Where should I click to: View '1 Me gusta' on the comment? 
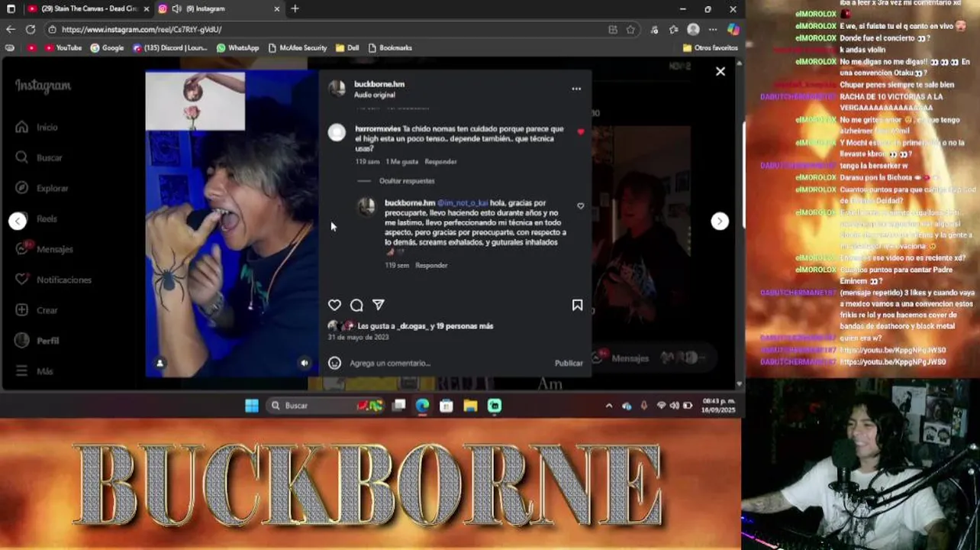401,162
